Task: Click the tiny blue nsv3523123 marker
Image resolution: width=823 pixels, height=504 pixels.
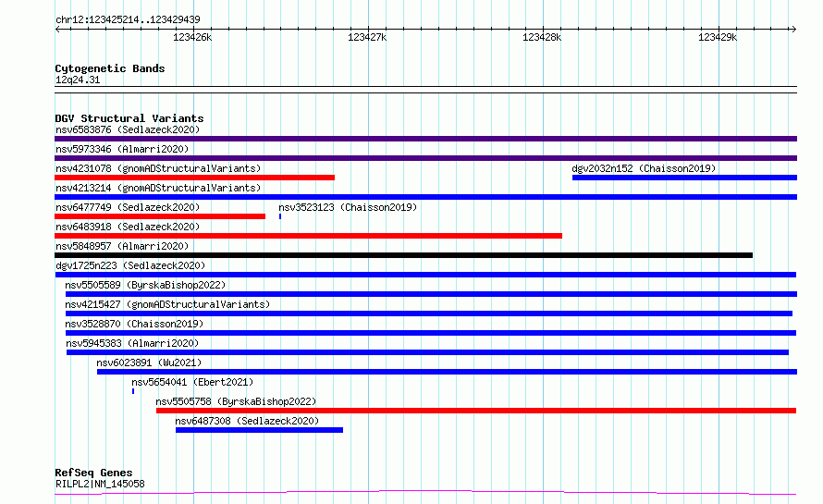Action: (280, 216)
